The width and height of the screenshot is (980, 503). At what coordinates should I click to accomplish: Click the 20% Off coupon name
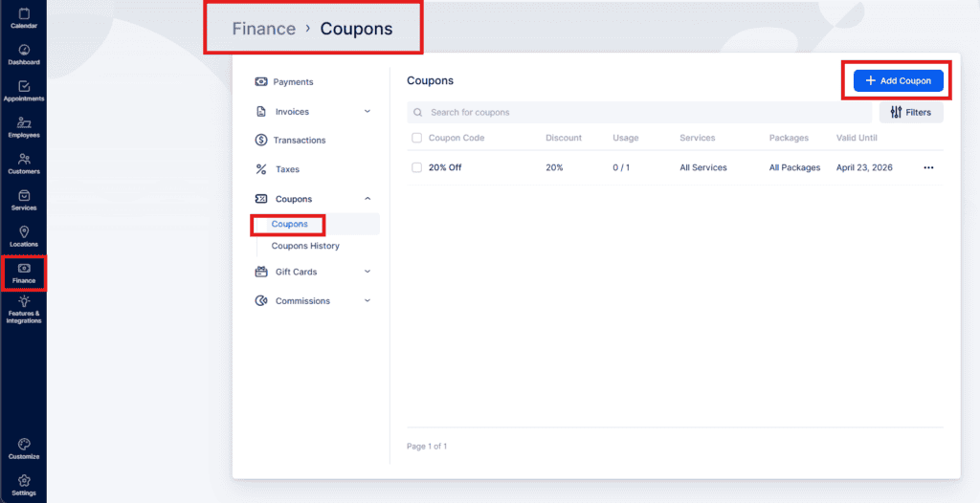(x=445, y=167)
